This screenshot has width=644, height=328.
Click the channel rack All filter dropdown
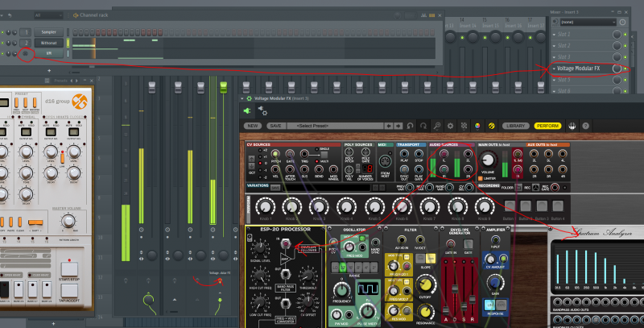[48, 15]
